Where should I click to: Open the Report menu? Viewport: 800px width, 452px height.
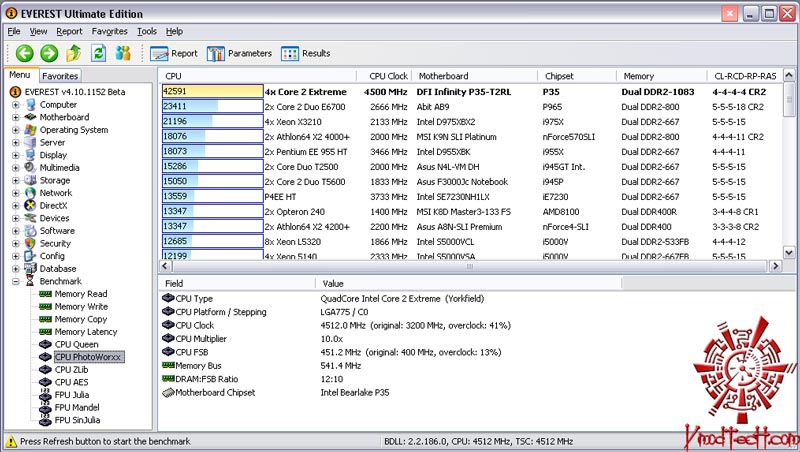pos(69,32)
